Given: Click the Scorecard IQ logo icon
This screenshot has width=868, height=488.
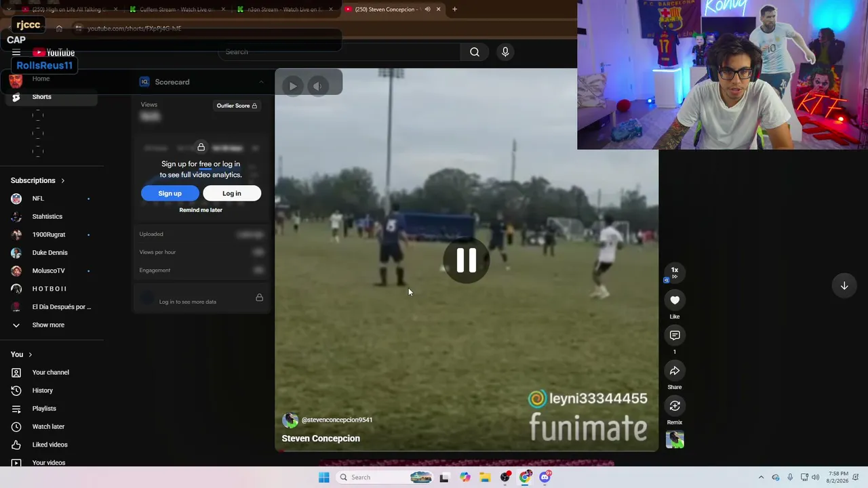Looking at the screenshot, I should pos(144,82).
